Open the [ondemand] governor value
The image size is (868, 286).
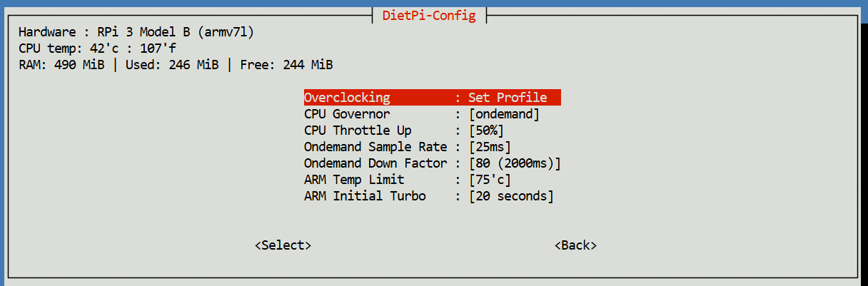tap(504, 114)
